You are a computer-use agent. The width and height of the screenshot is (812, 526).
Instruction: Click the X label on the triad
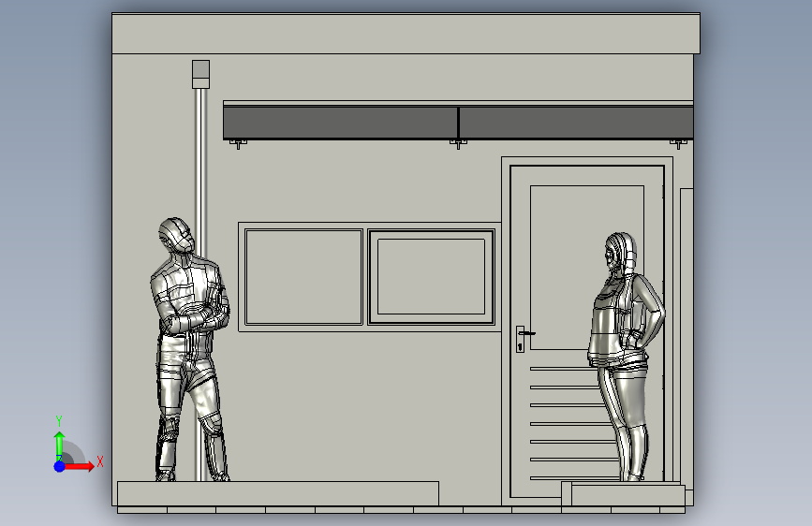(x=100, y=461)
